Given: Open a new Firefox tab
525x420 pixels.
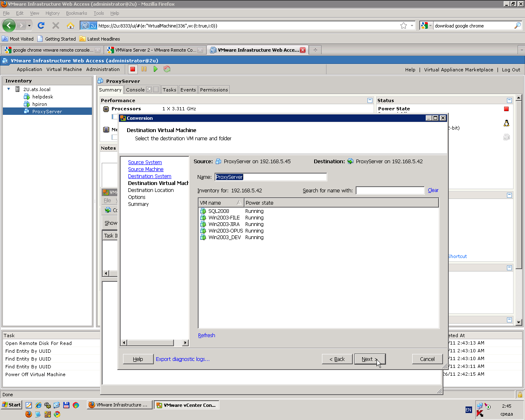Looking at the screenshot, I should (315, 50).
